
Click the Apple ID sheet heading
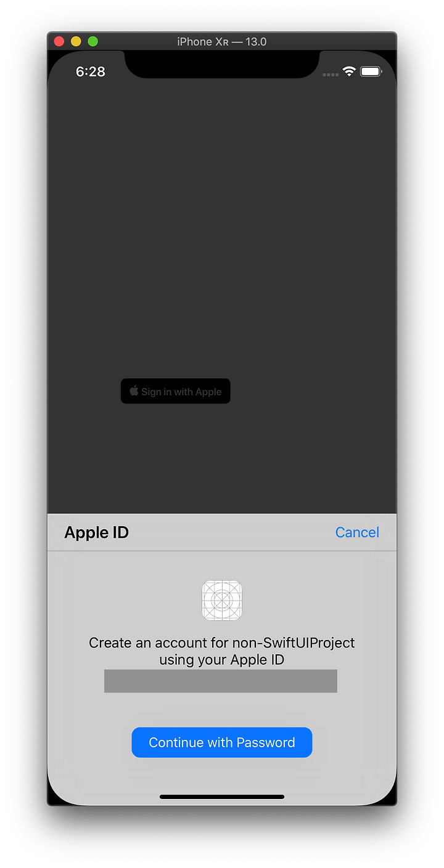click(96, 532)
